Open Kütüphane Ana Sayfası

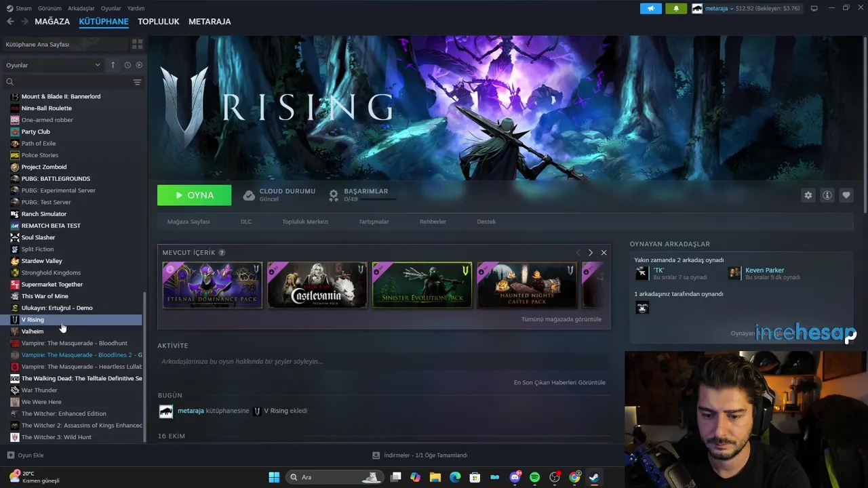(65, 44)
